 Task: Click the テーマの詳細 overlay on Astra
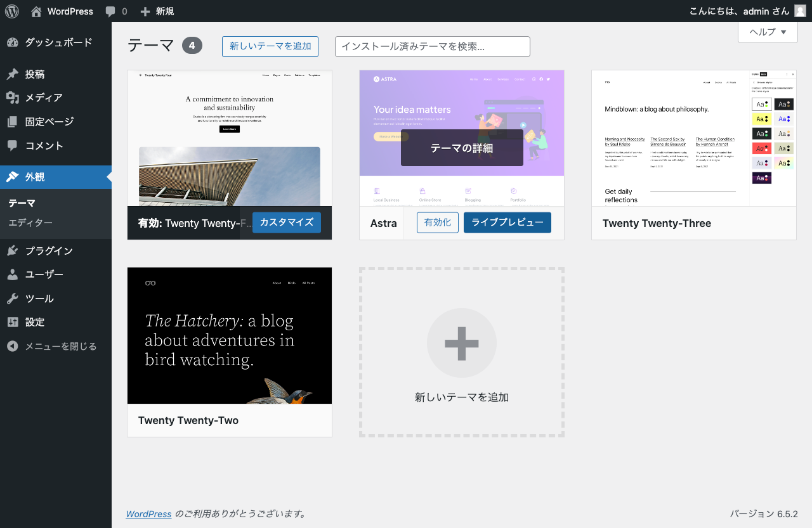click(462, 148)
